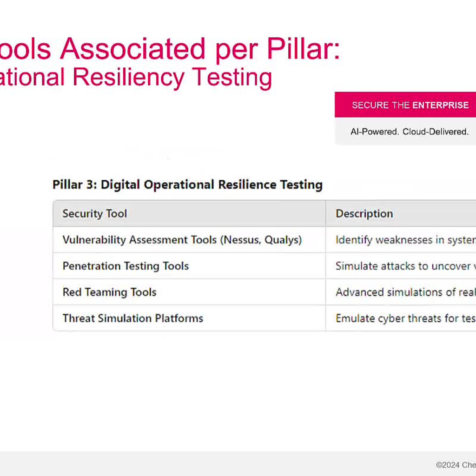Click the 'AI-Powered. Cloud-Delivered.' tagline
476x476 pixels.
[409, 132]
